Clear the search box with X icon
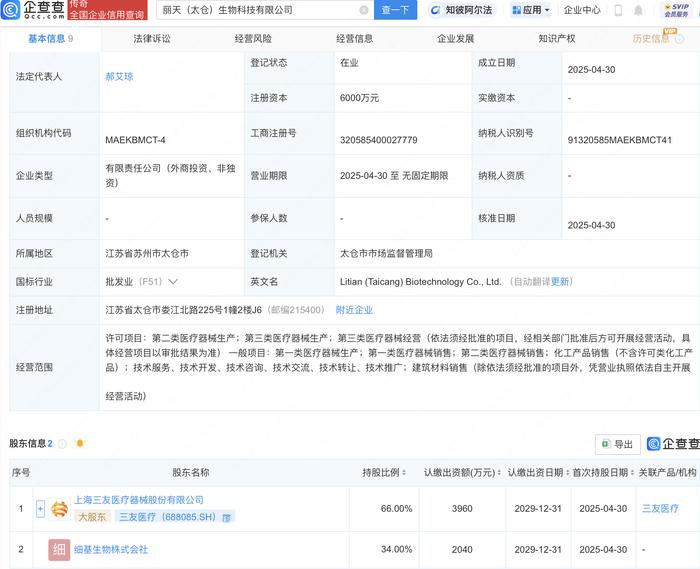Screen dimensions: 700x569 [364, 10]
